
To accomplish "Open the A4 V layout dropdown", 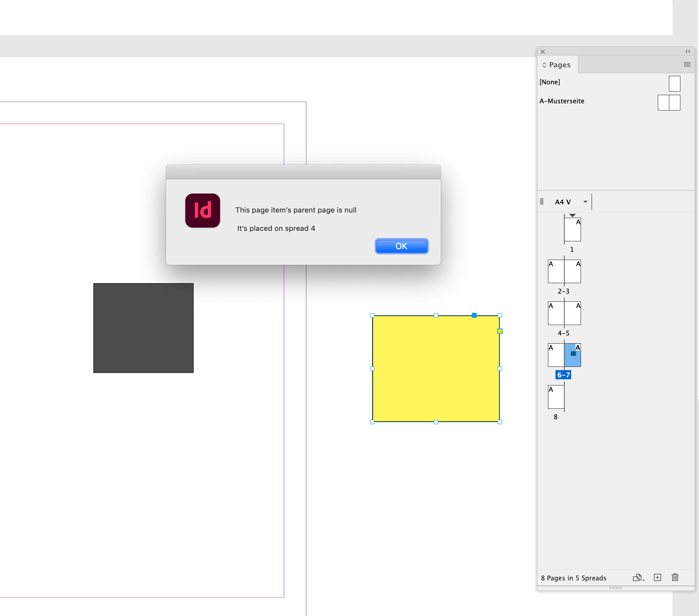I will point(585,202).
